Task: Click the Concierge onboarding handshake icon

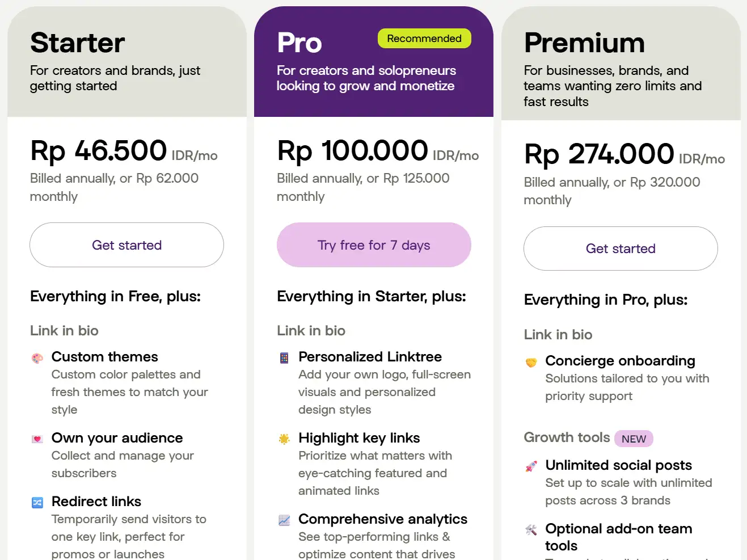Action: pyautogui.click(x=531, y=362)
